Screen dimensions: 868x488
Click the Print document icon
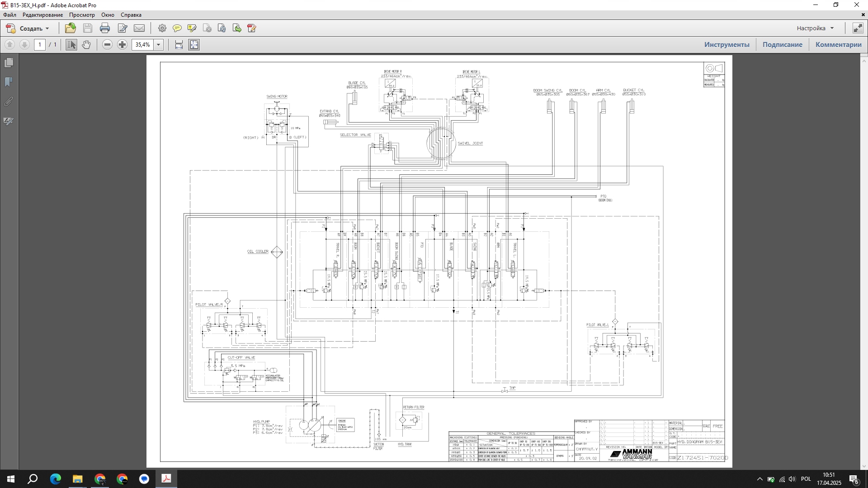pos(105,28)
